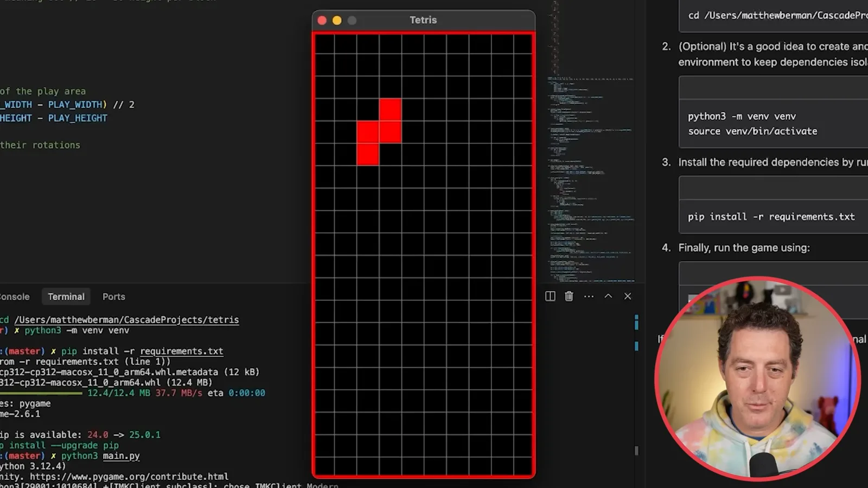This screenshot has height=488, width=868.
Task: Open the Ports tab
Action: (x=114, y=297)
